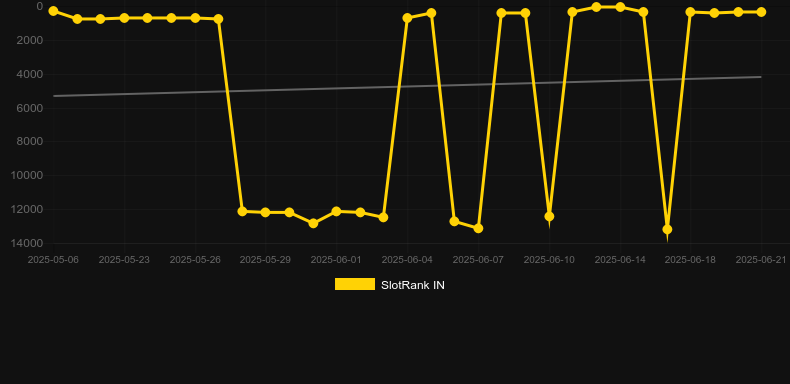Click the 2025-06-21 x-axis date label
This screenshot has width=790, height=384.
(x=761, y=260)
